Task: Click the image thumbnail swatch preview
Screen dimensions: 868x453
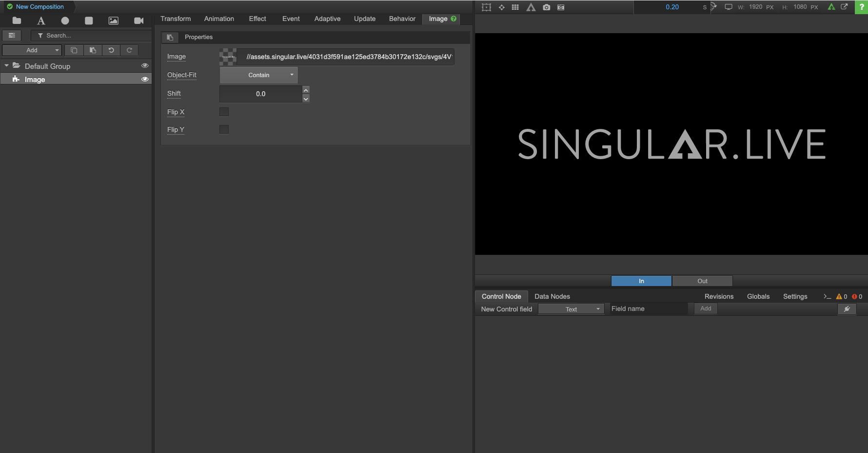Action: coord(228,57)
